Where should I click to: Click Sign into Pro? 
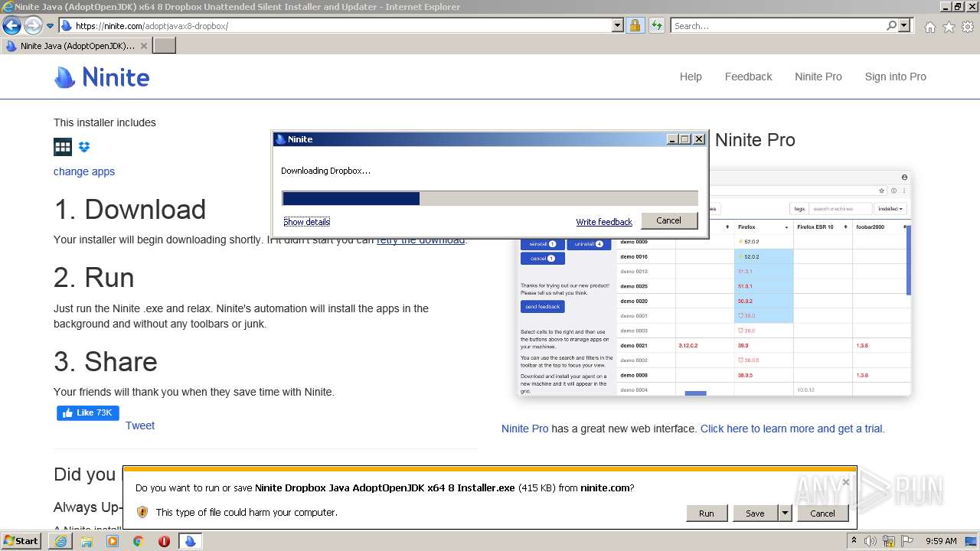895,77
